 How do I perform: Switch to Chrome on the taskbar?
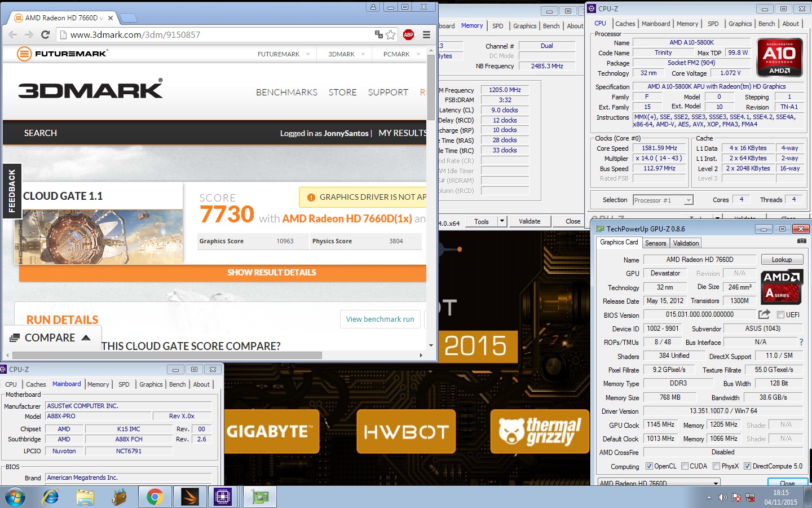155,497
